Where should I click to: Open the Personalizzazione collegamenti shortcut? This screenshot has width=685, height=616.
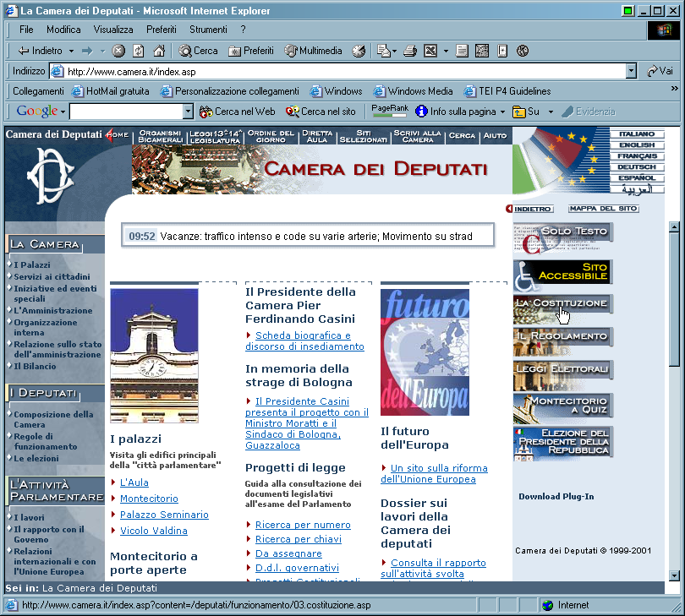230,91
